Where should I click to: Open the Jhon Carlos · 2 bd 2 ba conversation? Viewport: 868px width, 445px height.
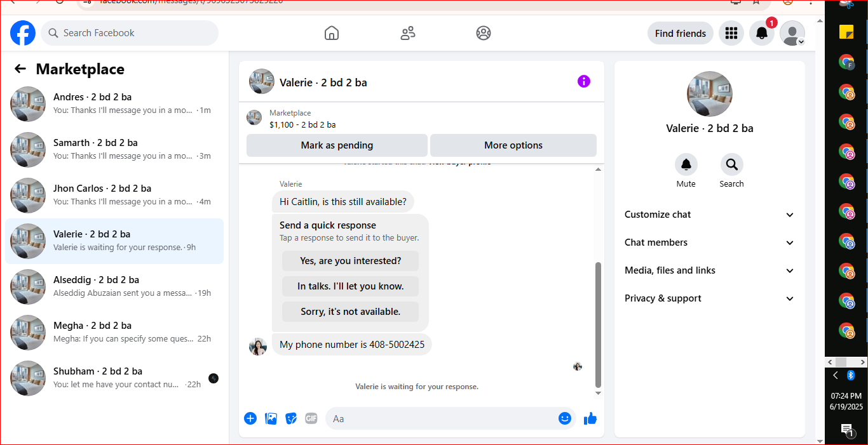pos(114,196)
